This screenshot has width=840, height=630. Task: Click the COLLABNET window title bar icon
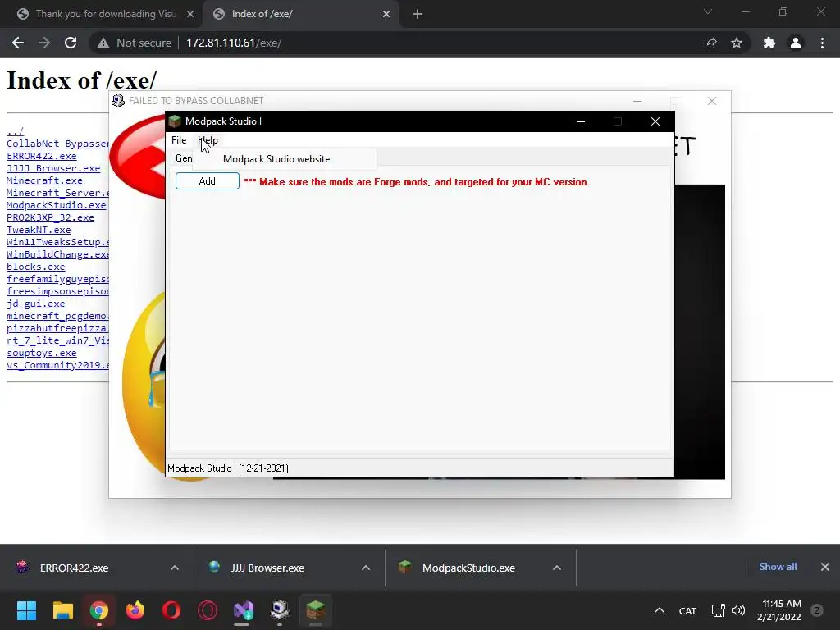click(118, 101)
